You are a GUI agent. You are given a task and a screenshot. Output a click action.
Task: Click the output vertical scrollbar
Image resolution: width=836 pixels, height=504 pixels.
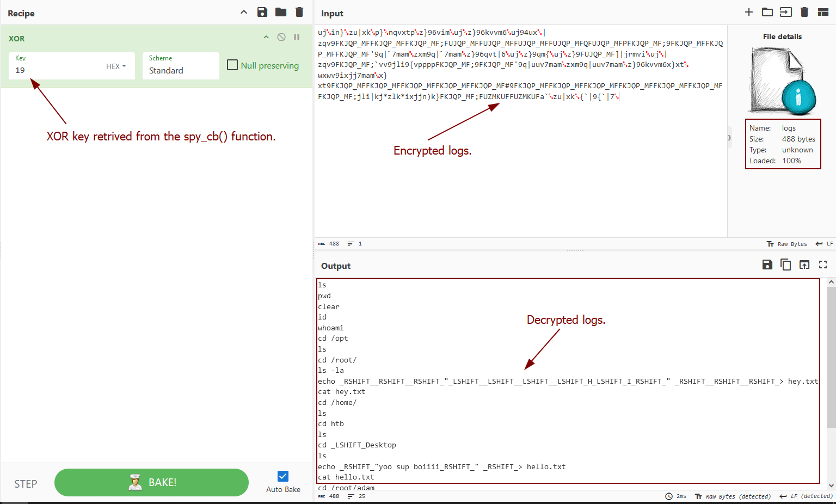(831, 357)
